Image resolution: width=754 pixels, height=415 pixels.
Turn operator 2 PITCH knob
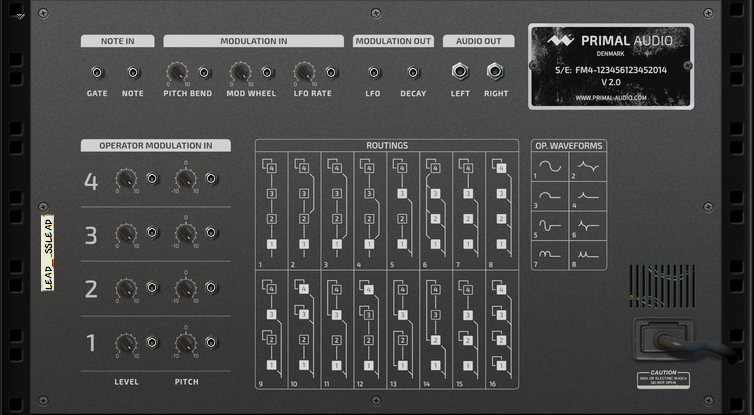[186, 288]
